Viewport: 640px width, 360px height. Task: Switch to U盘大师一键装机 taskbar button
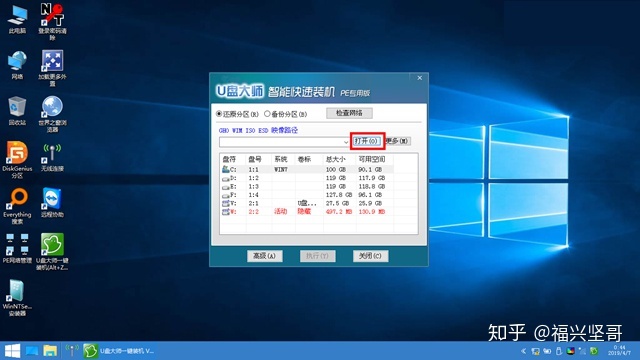[x=119, y=351]
